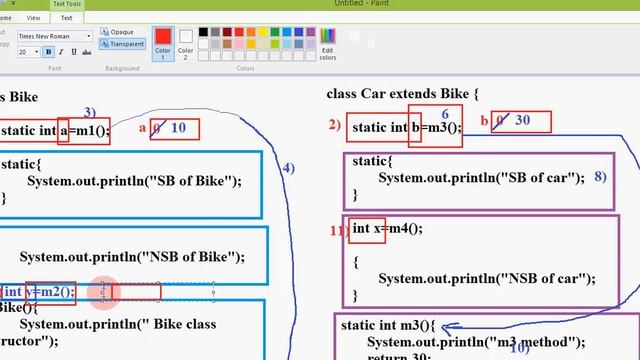Switch to the Home ribbon tab
This screenshot has height=360, width=640.
pos(6,18)
